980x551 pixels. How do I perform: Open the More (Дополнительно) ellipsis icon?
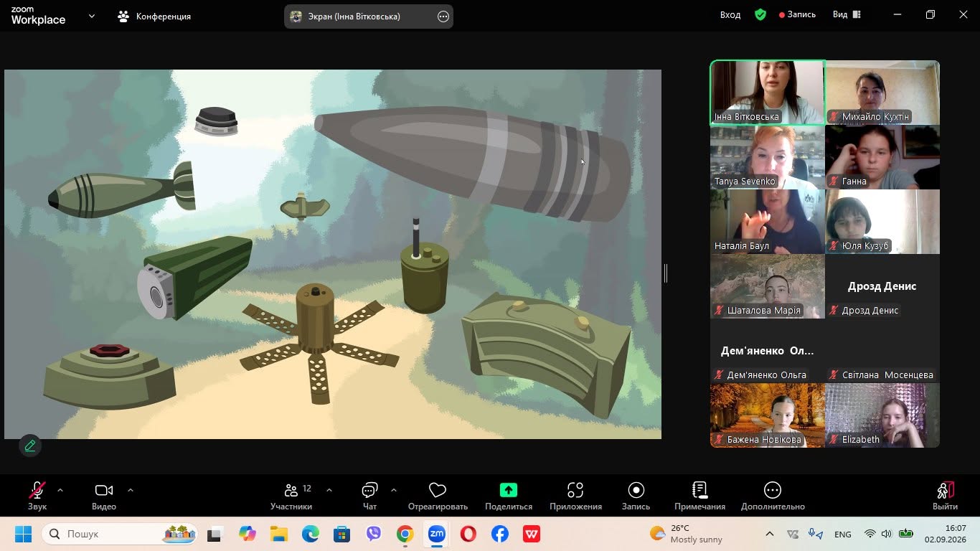click(773, 490)
